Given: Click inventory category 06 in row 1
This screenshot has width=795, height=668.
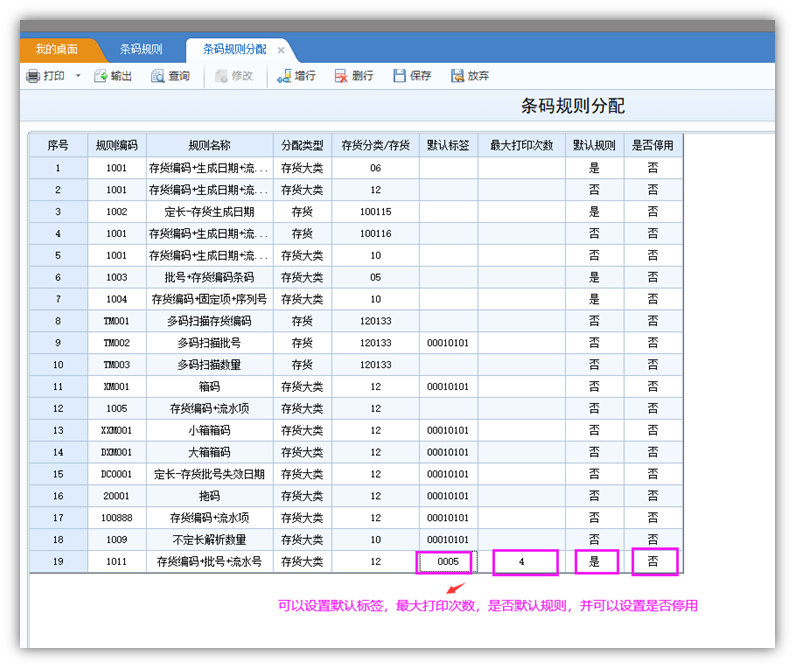Looking at the screenshot, I should [x=375, y=168].
